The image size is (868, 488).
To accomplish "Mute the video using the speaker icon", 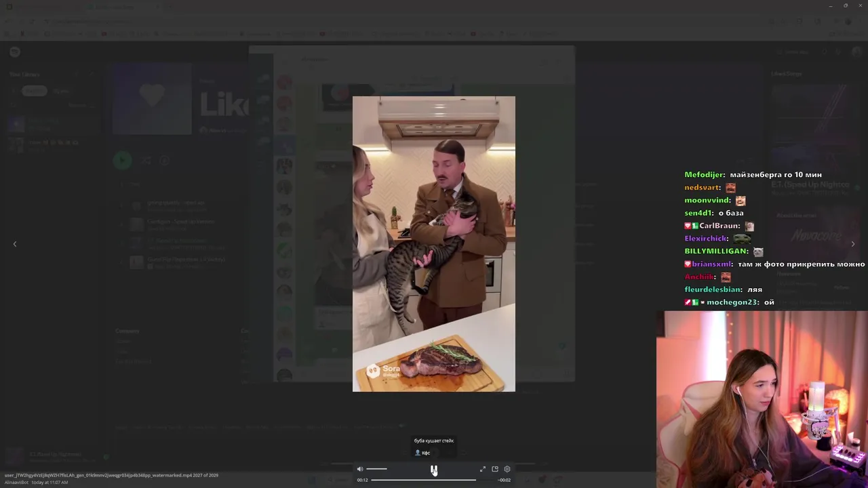I will point(360,469).
